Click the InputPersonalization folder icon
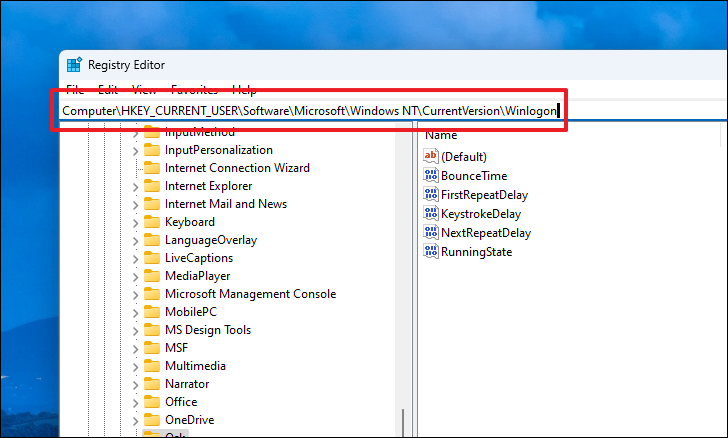 152,150
